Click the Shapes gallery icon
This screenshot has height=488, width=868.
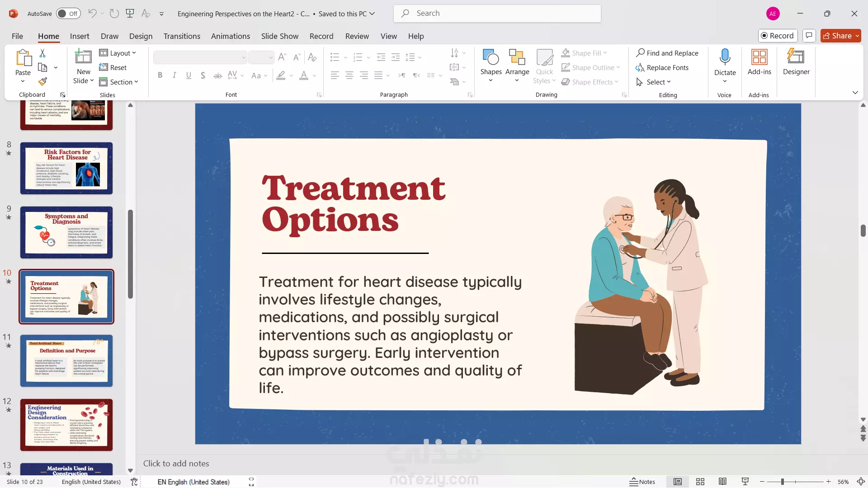pyautogui.click(x=491, y=57)
